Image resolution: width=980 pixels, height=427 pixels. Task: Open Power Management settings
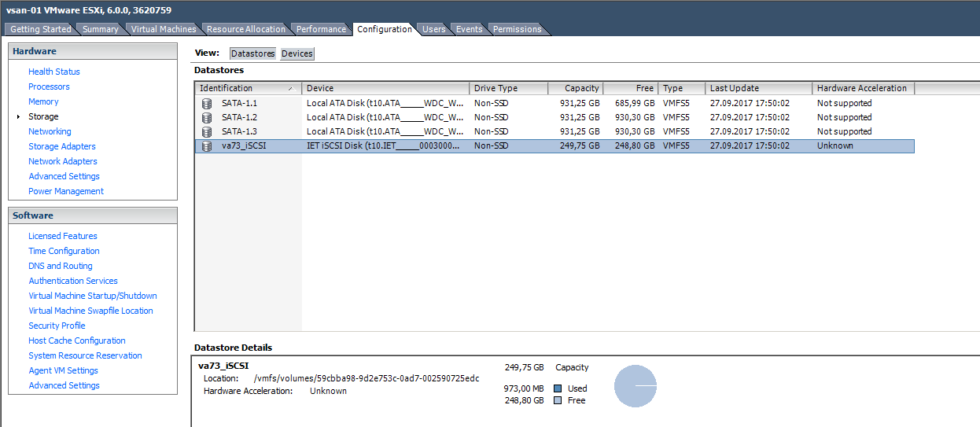[x=66, y=191]
